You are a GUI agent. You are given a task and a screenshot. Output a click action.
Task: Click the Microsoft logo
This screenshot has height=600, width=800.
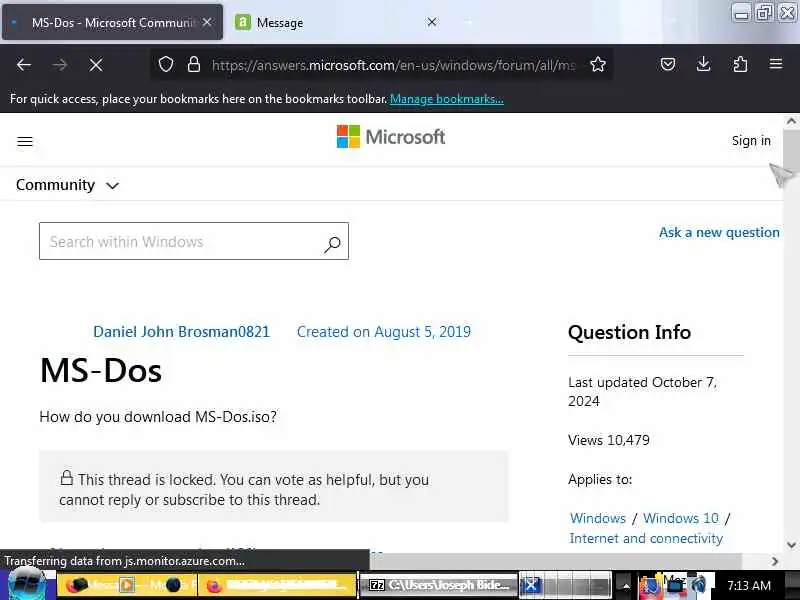coord(391,137)
